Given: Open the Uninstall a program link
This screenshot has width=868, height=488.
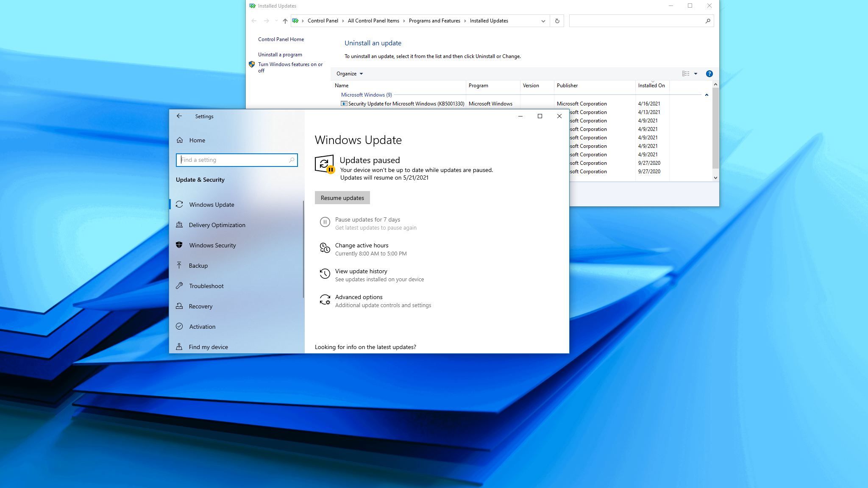Looking at the screenshot, I should coord(280,55).
